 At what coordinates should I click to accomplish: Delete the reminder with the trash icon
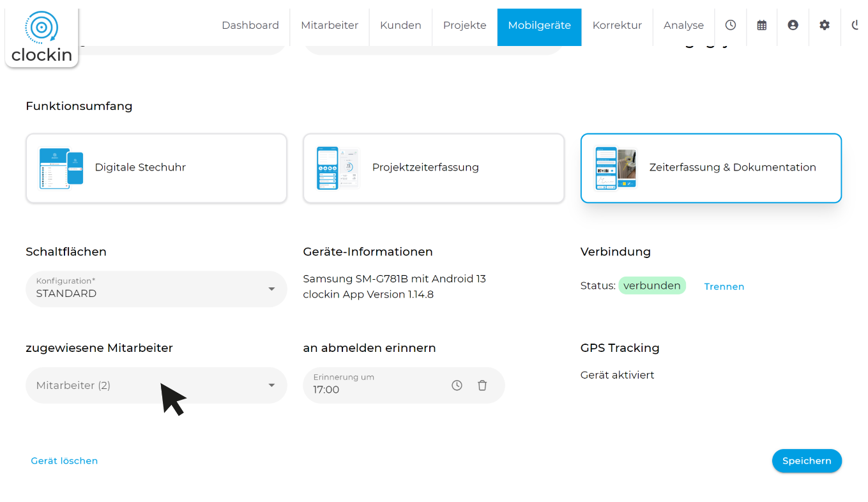pyautogui.click(x=482, y=385)
